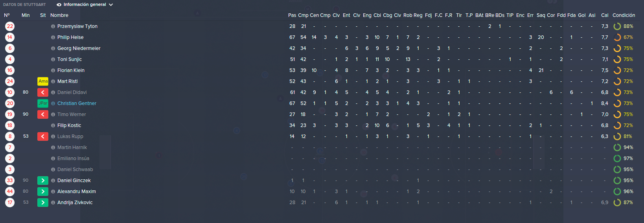This screenshot has height=223, width=644.
Task: Click Christian Gentner's green JPar badge
Action: point(43,103)
